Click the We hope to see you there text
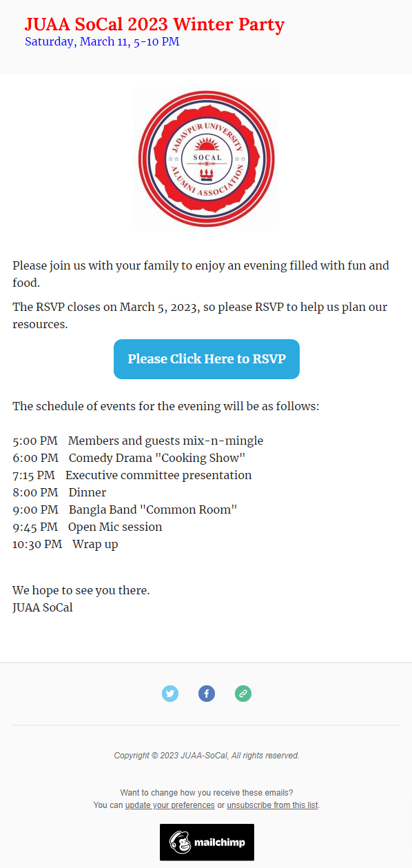 tap(81, 590)
